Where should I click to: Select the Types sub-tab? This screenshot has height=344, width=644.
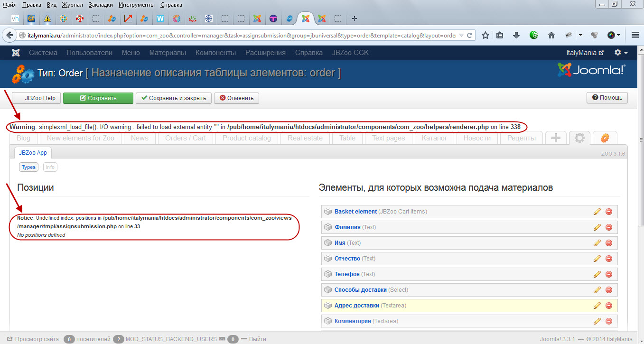[x=28, y=167]
